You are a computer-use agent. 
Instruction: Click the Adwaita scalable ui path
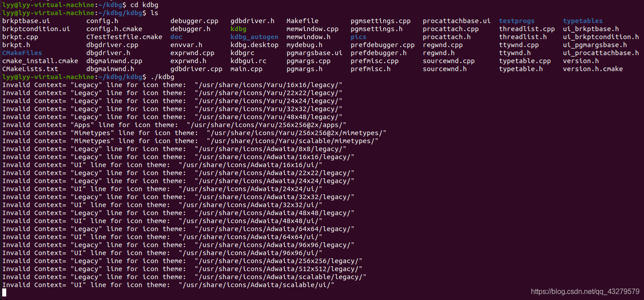coord(256,285)
